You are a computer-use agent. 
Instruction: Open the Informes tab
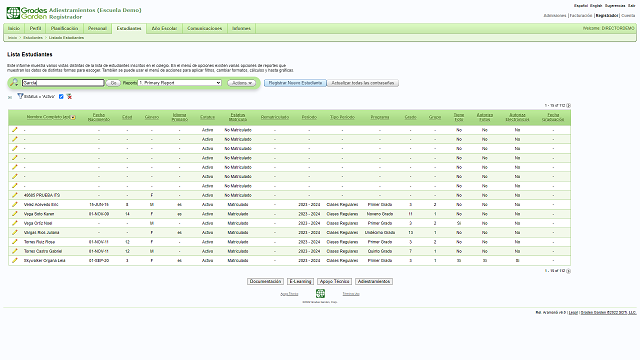coord(241,28)
